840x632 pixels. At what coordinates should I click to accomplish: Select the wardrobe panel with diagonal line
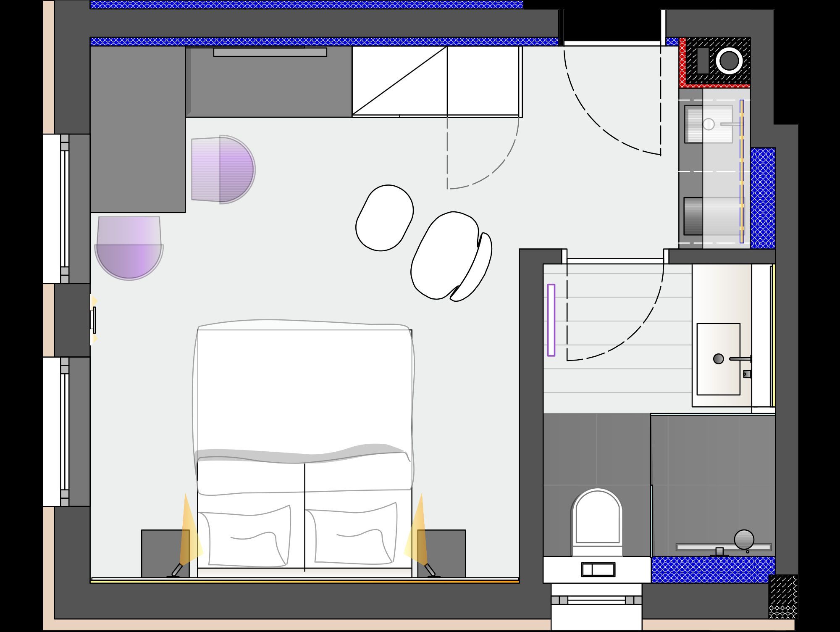pyautogui.click(x=399, y=81)
